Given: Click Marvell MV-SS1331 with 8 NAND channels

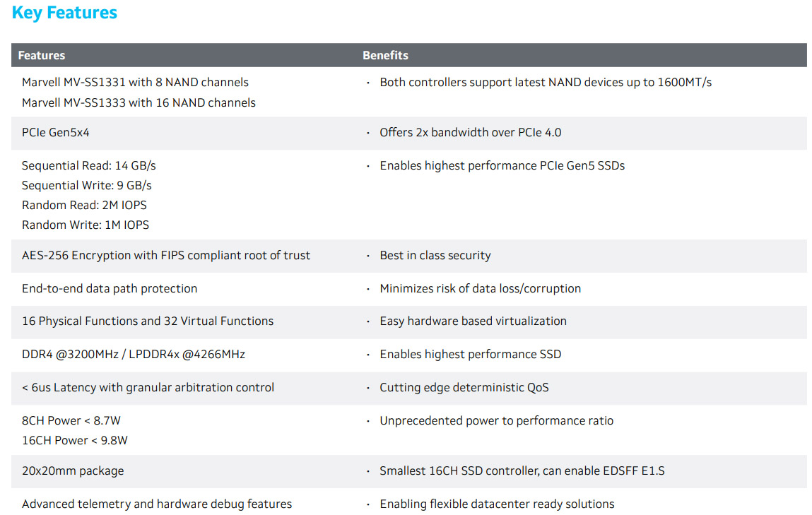Looking at the screenshot, I should point(135,82).
